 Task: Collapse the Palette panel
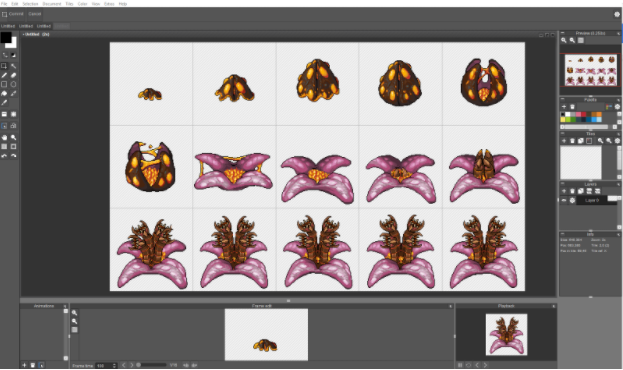[x=563, y=100]
